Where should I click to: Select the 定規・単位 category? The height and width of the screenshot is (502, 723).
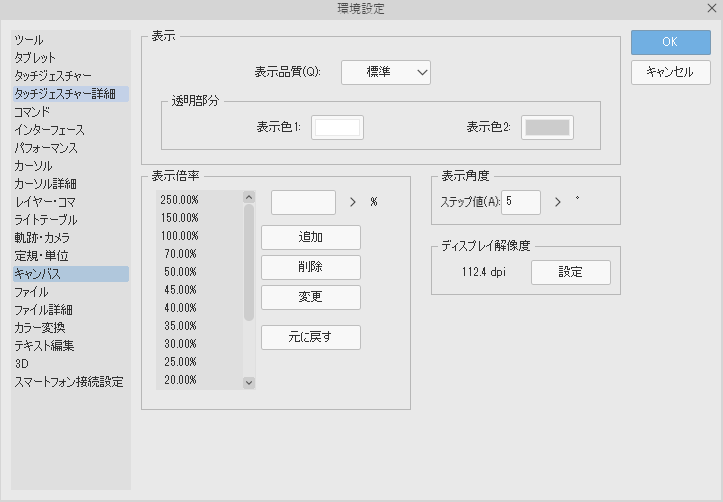(x=71, y=256)
